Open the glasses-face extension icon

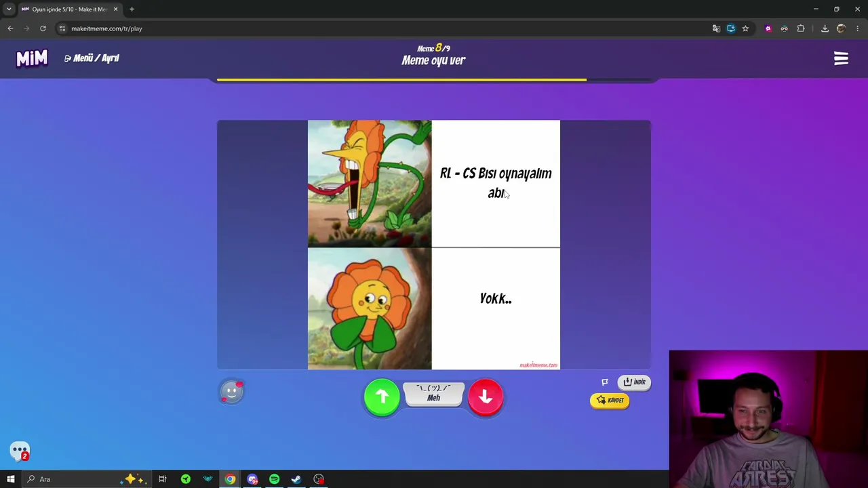[x=784, y=28]
